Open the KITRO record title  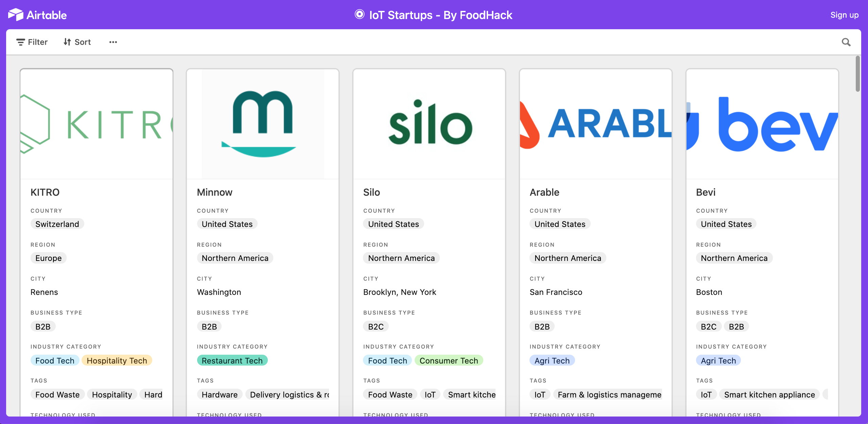pos(45,192)
